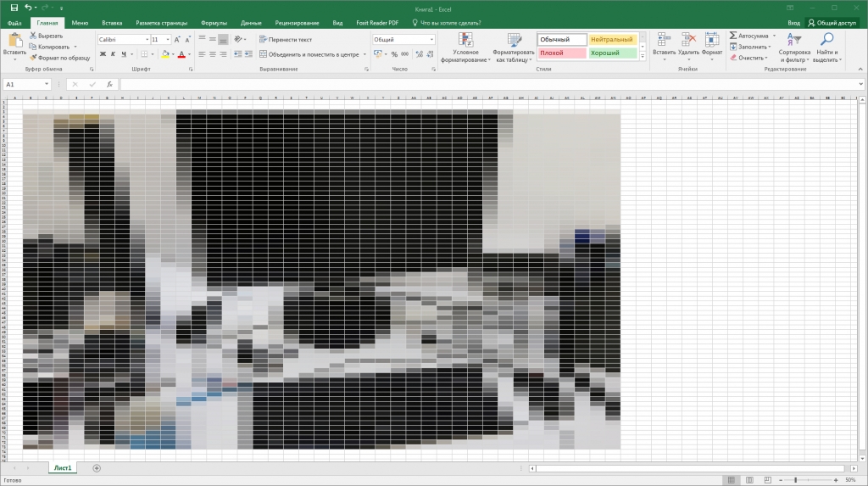Viewport: 868px width, 486px height.
Task: Click the Paste (Вставить) clipboard icon
Action: click(15, 41)
